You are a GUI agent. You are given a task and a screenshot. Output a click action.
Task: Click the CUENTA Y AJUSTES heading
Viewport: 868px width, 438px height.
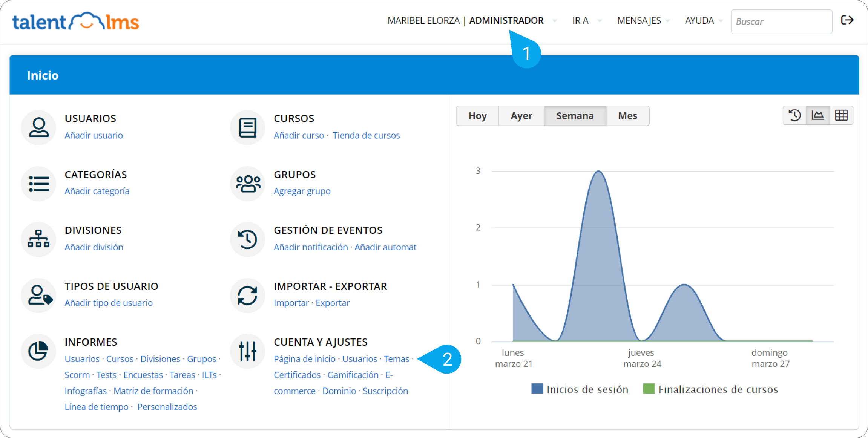(x=321, y=342)
